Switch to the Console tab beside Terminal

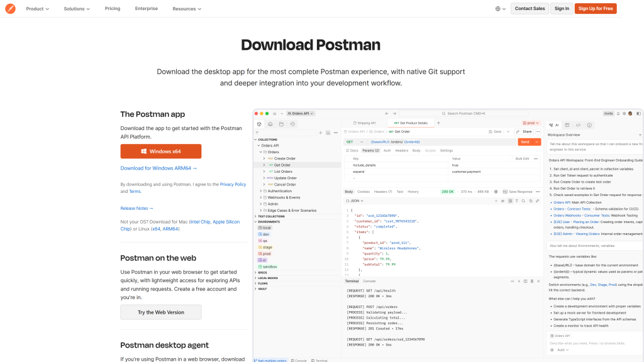point(369,281)
